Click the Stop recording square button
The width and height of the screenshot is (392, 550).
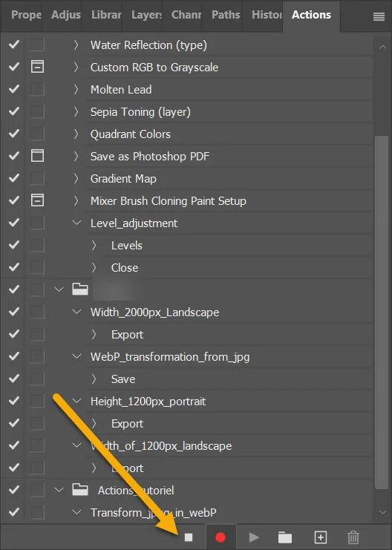click(x=189, y=537)
